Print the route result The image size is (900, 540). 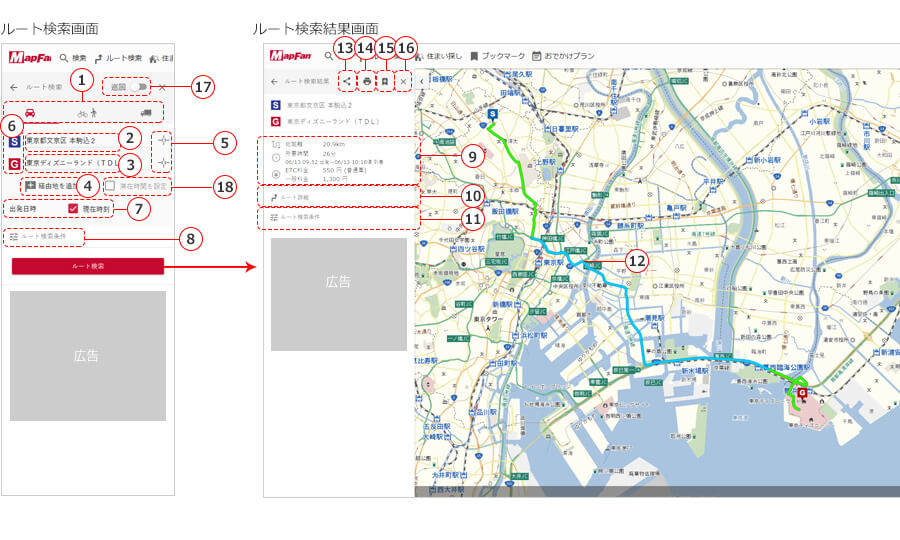pyautogui.click(x=367, y=81)
